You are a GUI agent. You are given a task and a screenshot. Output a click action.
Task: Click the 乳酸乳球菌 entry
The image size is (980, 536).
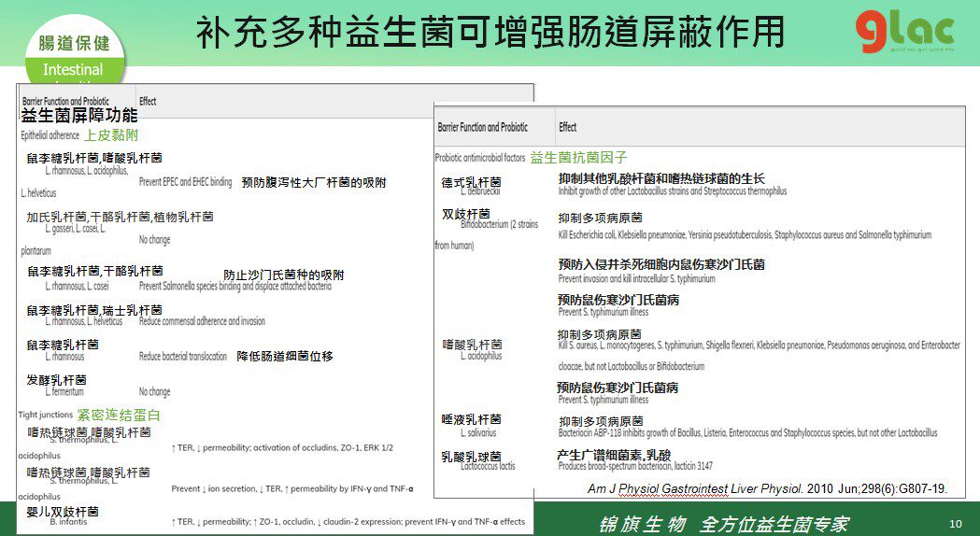coord(471,457)
